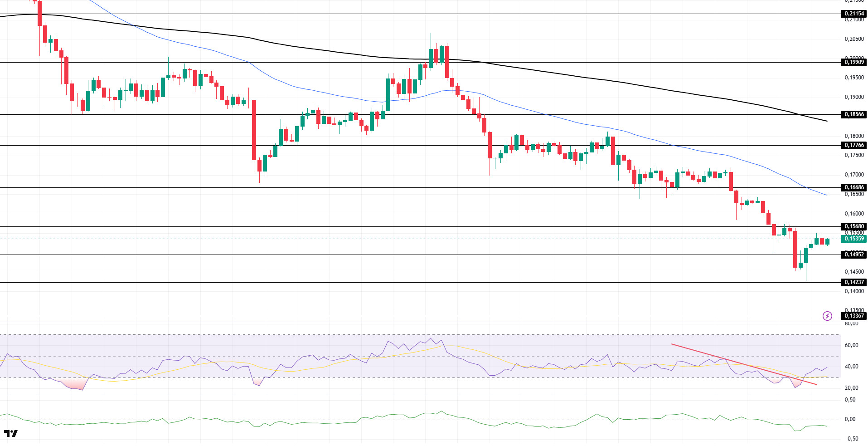Click the 0,15680 price level label
The height and width of the screenshot is (446, 868).
(x=854, y=226)
